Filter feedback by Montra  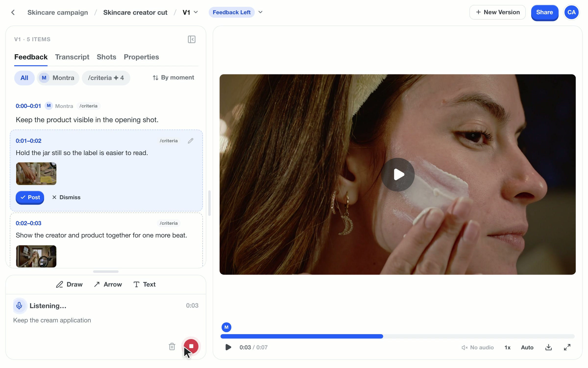pos(58,78)
